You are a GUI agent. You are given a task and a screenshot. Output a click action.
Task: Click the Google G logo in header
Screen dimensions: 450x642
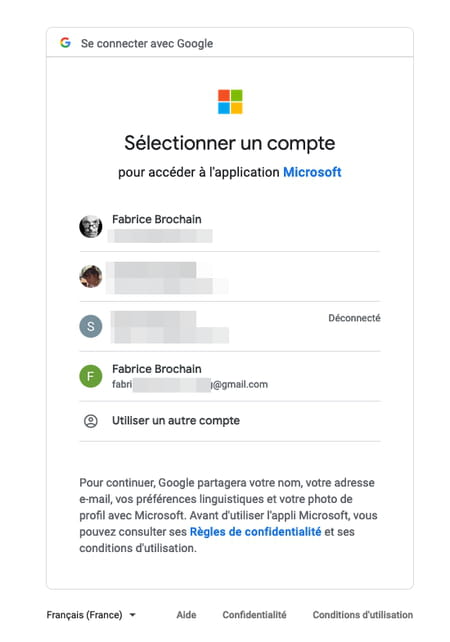pos(65,43)
